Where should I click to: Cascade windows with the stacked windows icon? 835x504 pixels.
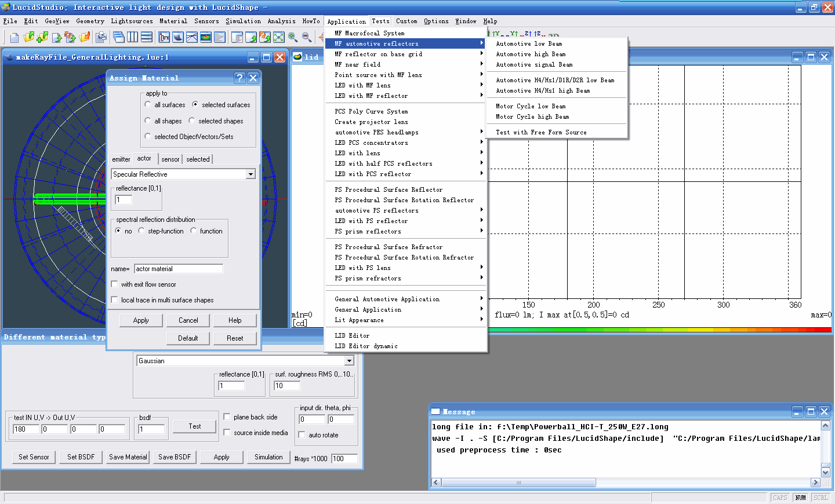119,38
